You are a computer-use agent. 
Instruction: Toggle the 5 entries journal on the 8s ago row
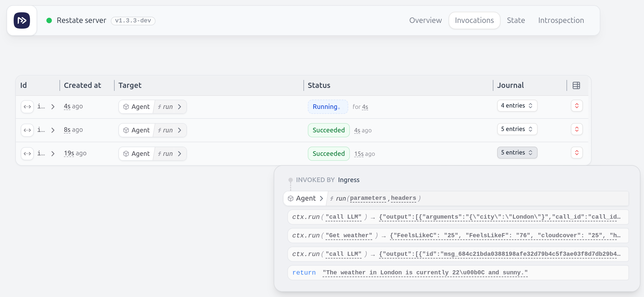[517, 129]
